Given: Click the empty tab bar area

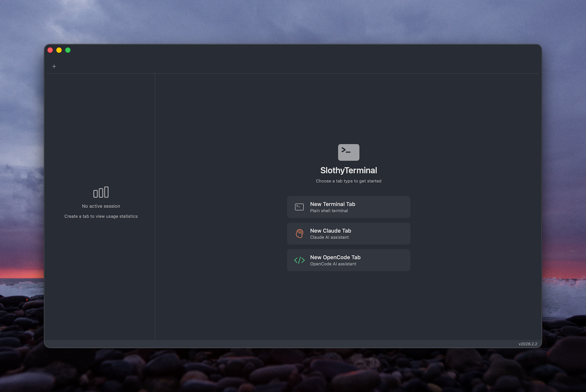Looking at the screenshot, I should [256, 66].
